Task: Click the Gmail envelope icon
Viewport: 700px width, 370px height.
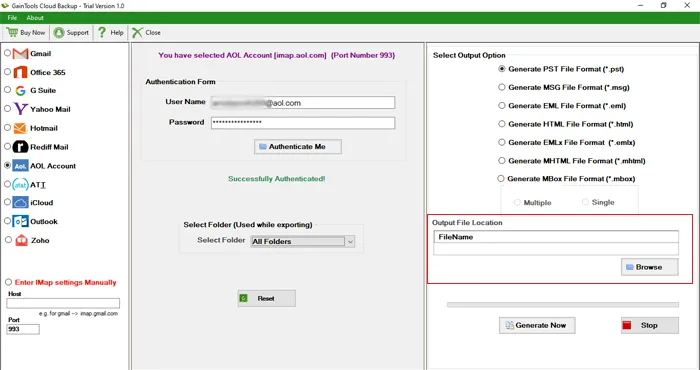Action: coord(20,54)
